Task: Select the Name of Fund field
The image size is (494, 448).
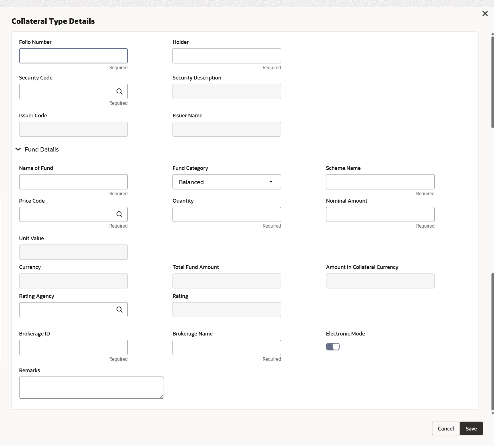Action: 73,182
